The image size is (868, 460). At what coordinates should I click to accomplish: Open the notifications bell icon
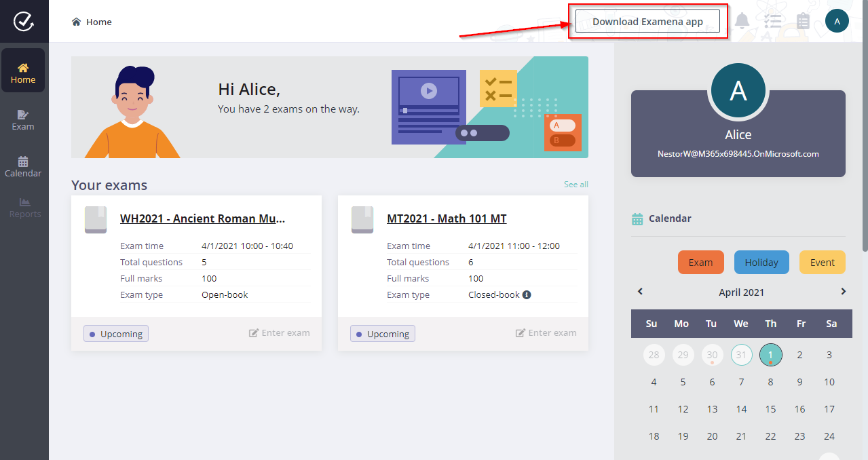pos(742,21)
